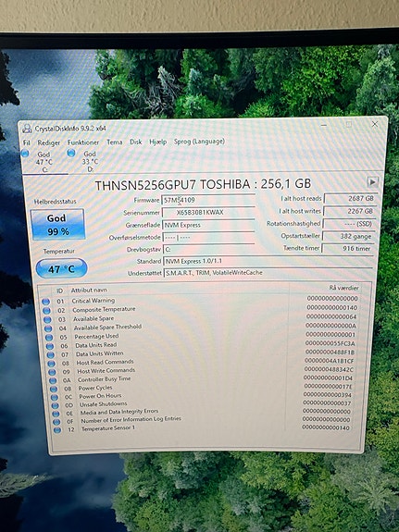
Task: Open the Disk menu
Action: click(136, 142)
